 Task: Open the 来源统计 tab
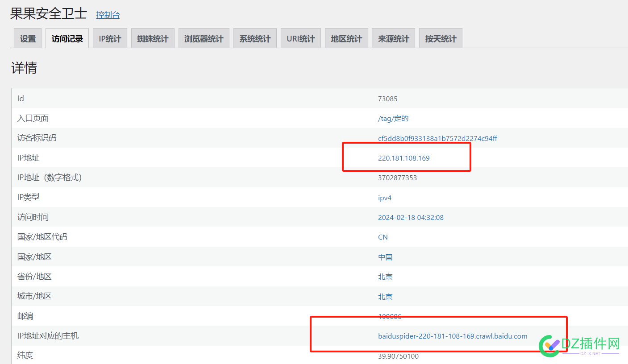pyautogui.click(x=393, y=38)
